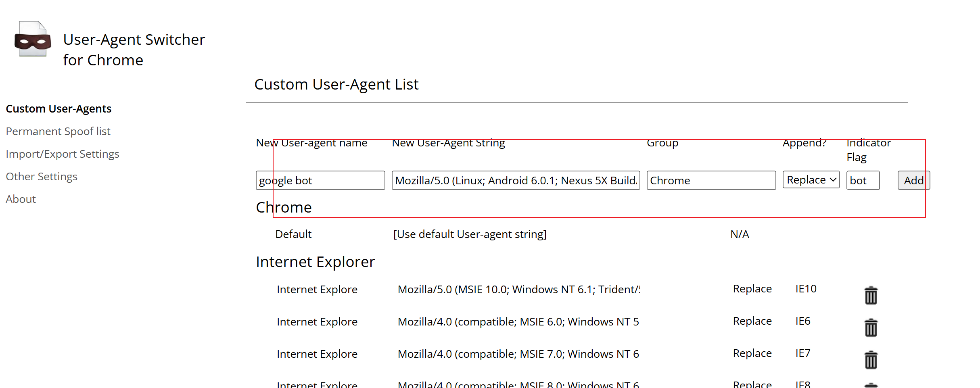Click the Append? column label
The height and width of the screenshot is (388, 980).
pyautogui.click(x=804, y=143)
